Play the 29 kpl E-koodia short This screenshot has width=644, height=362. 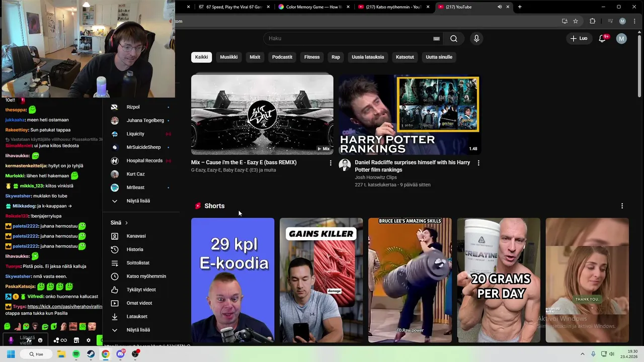coord(232,280)
